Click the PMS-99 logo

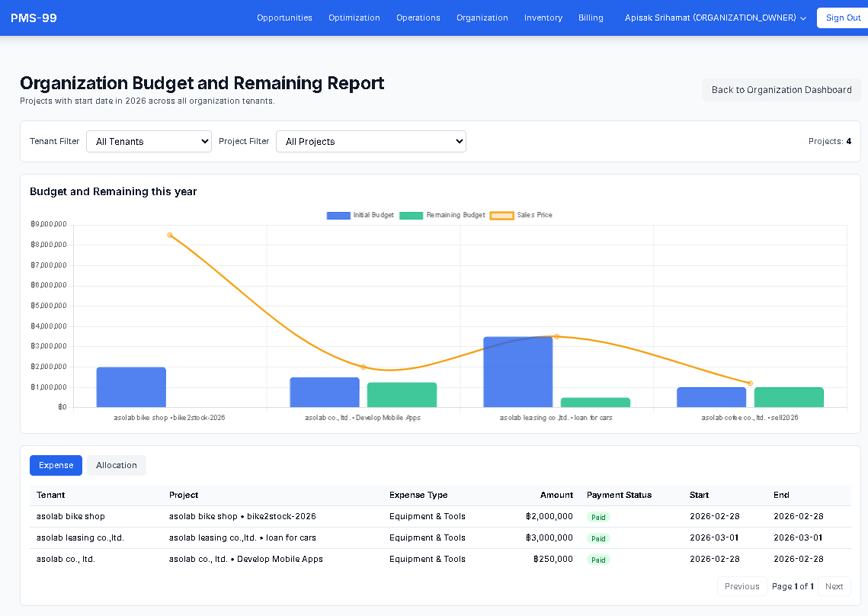(x=34, y=17)
